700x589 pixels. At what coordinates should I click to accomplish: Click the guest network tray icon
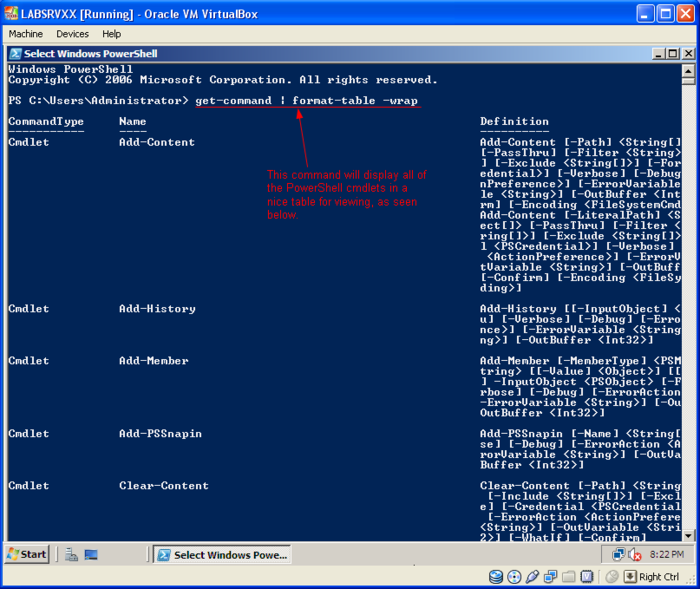(618, 555)
